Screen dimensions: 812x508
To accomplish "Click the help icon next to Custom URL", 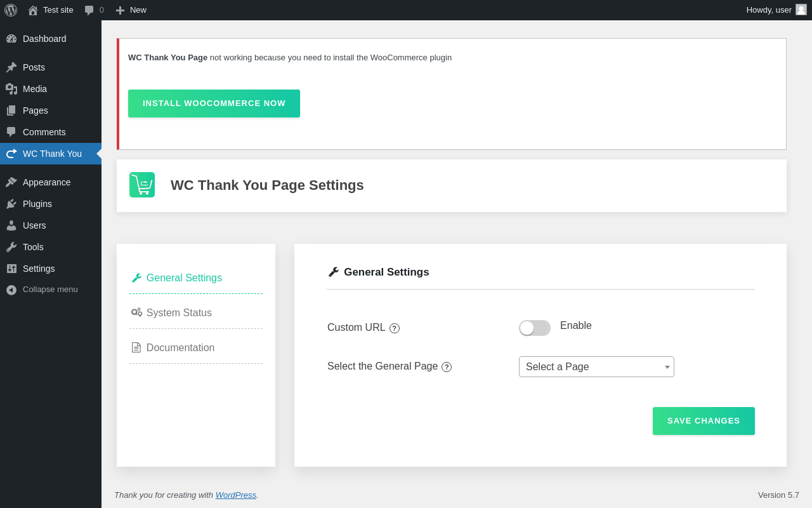I will (x=395, y=328).
